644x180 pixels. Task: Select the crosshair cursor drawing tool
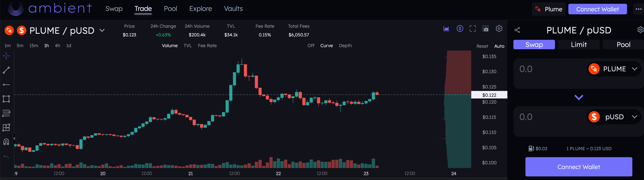click(6, 56)
